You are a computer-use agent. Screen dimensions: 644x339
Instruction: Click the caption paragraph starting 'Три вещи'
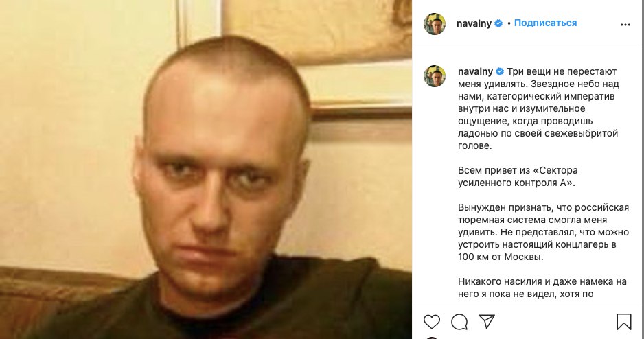[538, 108]
